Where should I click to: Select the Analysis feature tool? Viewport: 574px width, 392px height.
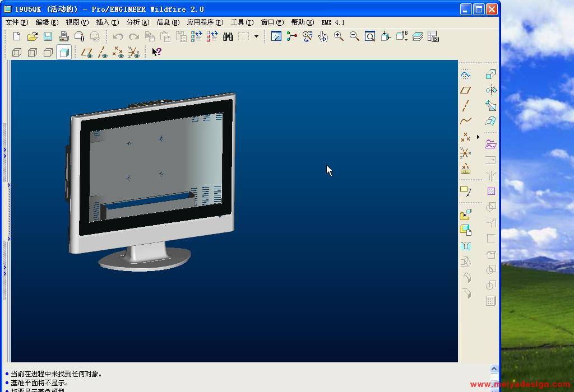466,169
